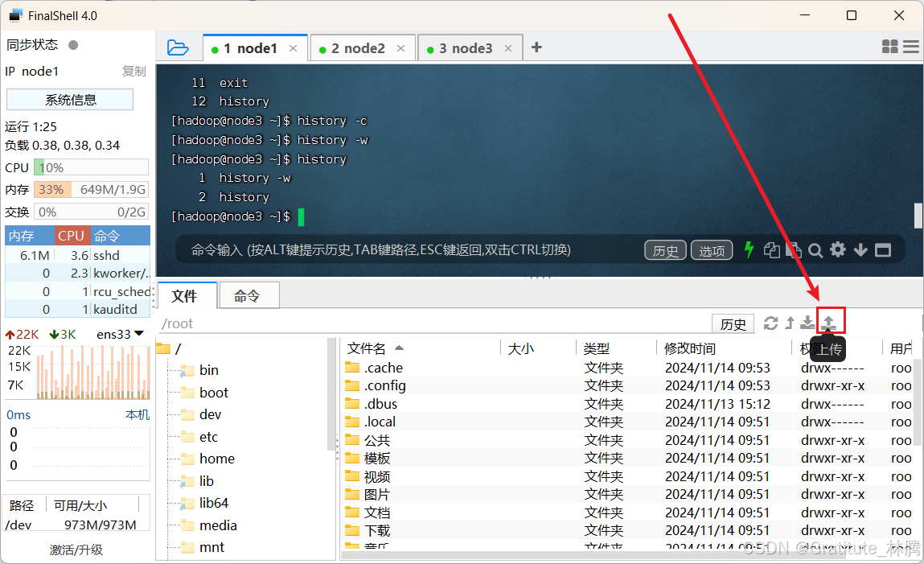Select the CPU sort tab in process list

(x=72, y=236)
